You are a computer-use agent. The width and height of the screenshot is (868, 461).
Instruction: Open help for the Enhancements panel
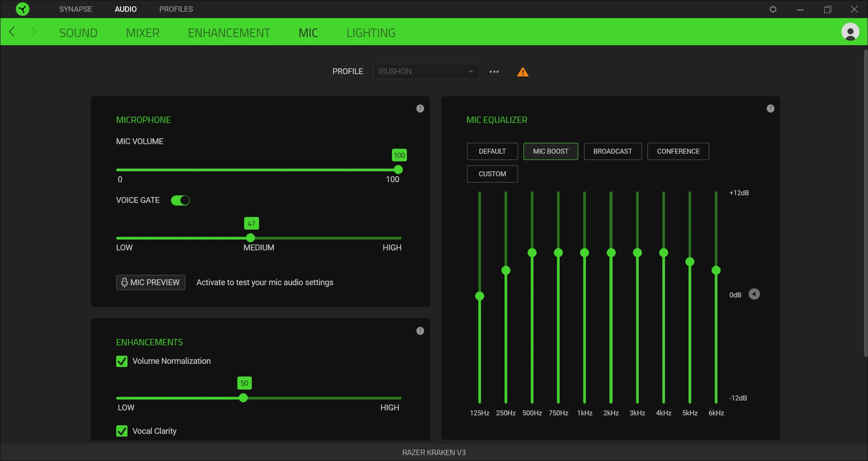click(420, 331)
